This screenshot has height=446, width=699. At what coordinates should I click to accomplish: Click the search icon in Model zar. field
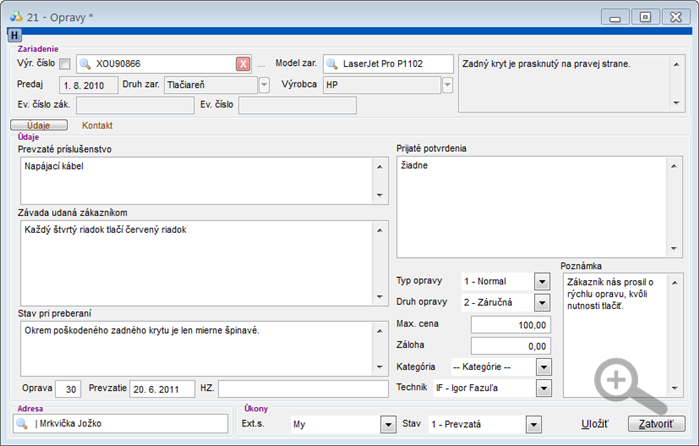331,64
